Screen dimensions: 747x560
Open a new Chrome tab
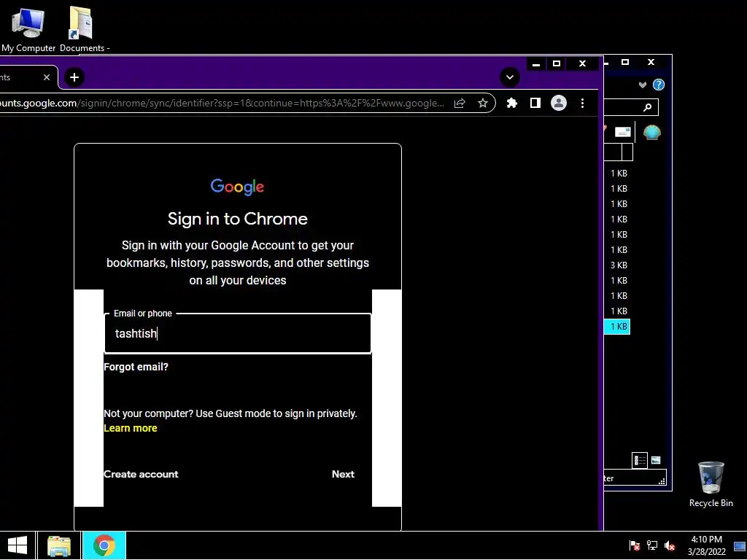(x=74, y=77)
